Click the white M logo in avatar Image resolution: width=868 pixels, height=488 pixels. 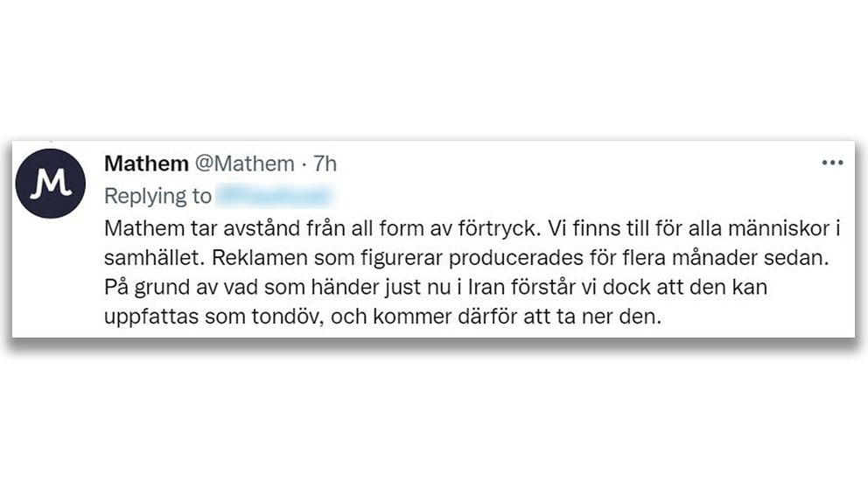click(x=51, y=184)
